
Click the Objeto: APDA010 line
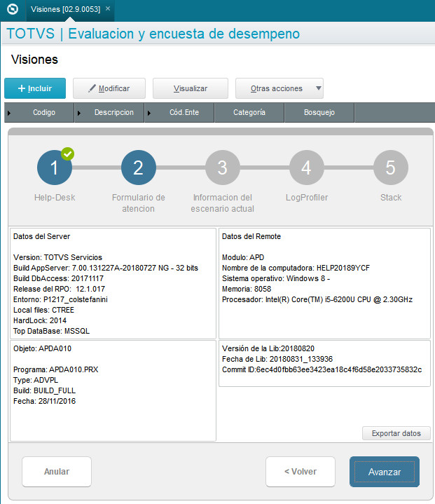43,349
